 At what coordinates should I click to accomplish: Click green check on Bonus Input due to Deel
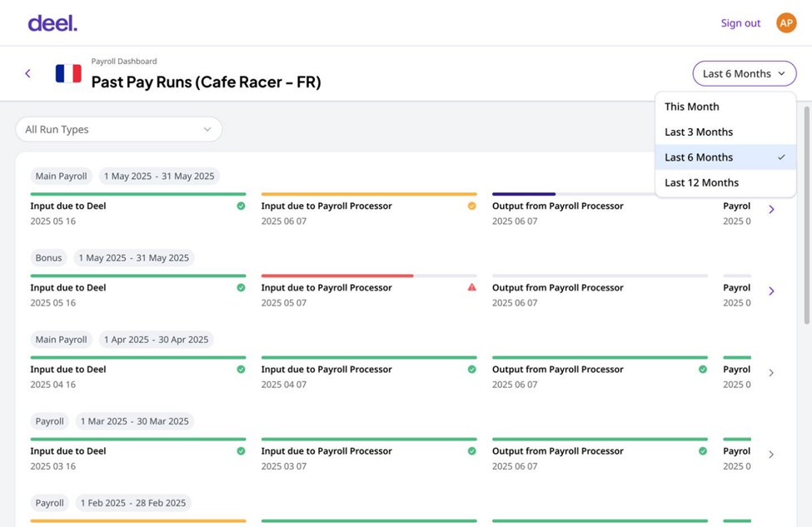tap(241, 288)
